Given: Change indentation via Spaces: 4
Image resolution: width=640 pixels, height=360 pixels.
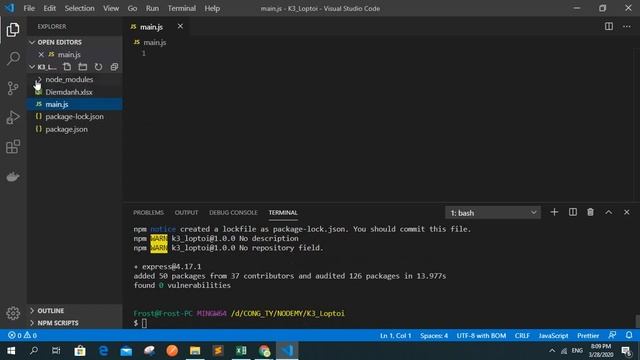Looking at the screenshot, I should [434, 336].
